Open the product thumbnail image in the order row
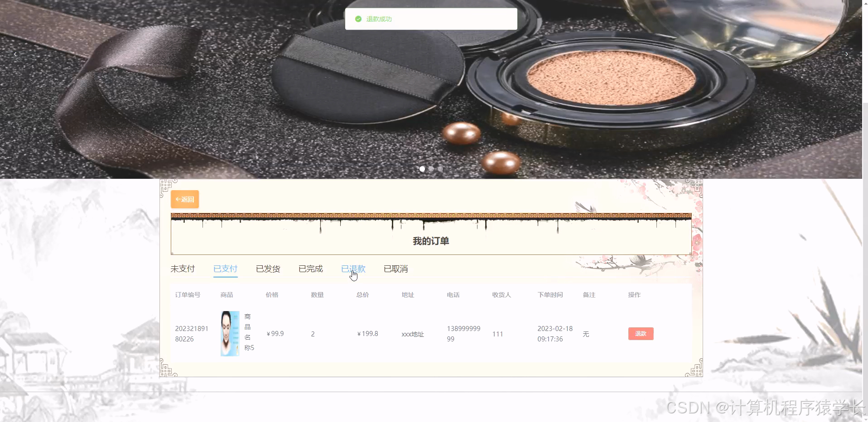The width and height of the screenshot is (868, 422). point(230,334)
